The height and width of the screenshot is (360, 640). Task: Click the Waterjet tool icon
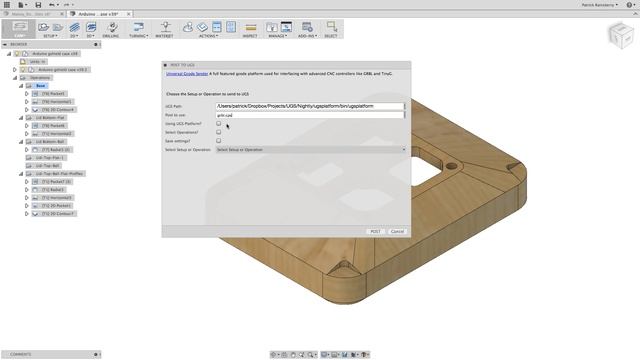[x=165, y=27]
